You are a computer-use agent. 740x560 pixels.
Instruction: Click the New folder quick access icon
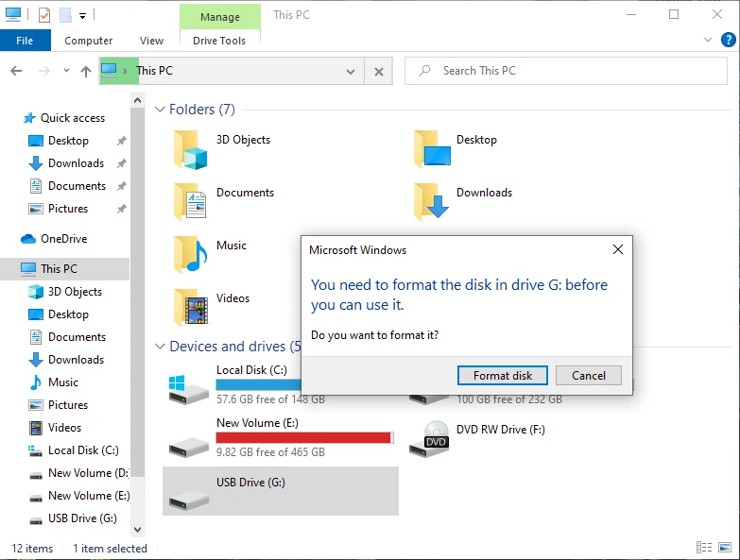pos(65,15)
